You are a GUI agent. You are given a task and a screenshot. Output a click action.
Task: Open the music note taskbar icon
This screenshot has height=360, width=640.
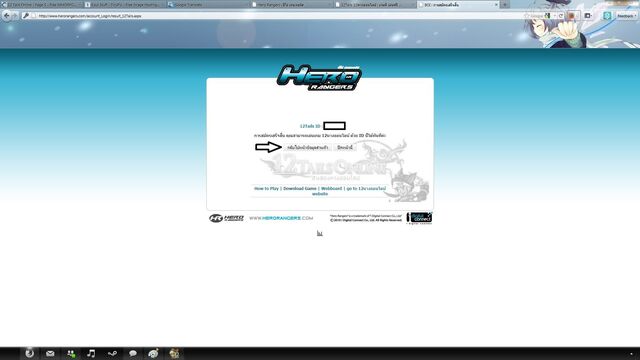(91, 353)
